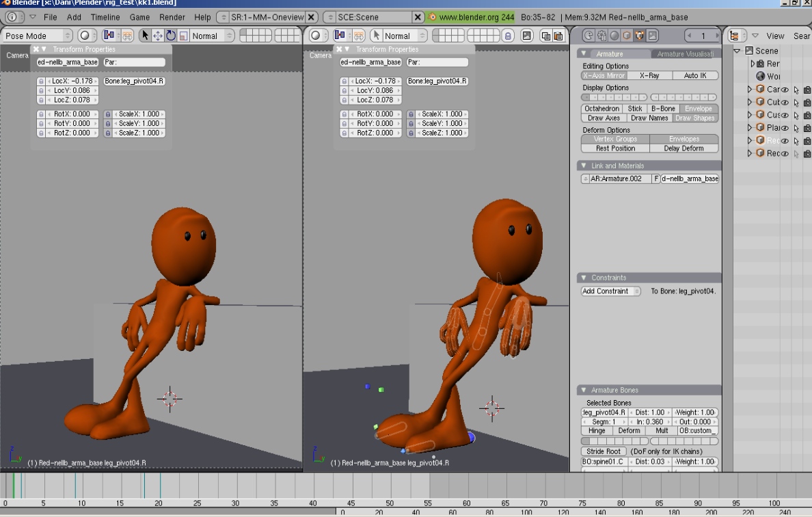
Task: Click the Weight slider next to leg_pivot04.R
Action: pyautogui.click(x=696, y=412)
